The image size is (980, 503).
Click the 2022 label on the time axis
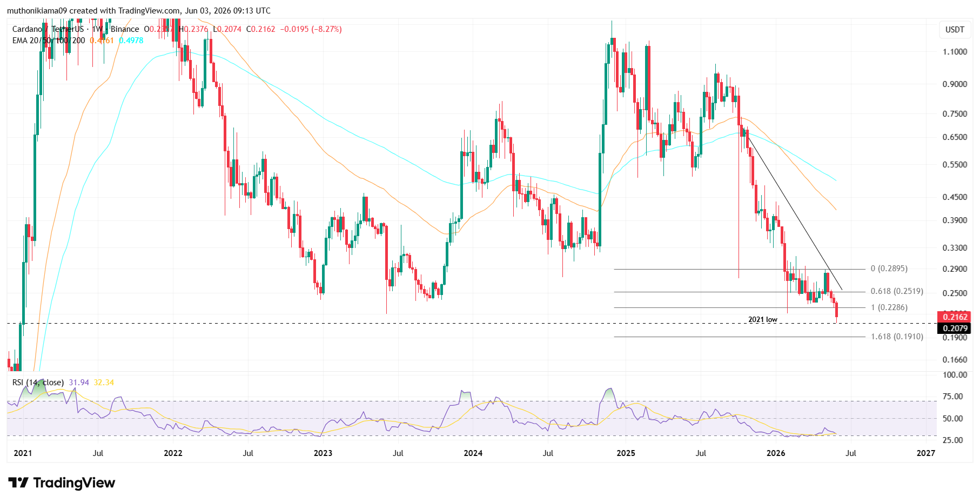click(x=173, y=453)
